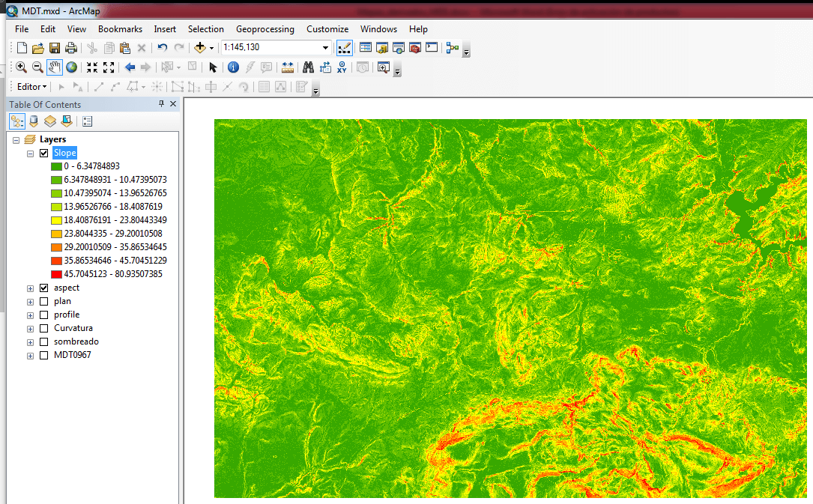
Task: Open the Bookmarks menu
Action: coord(120,29)
